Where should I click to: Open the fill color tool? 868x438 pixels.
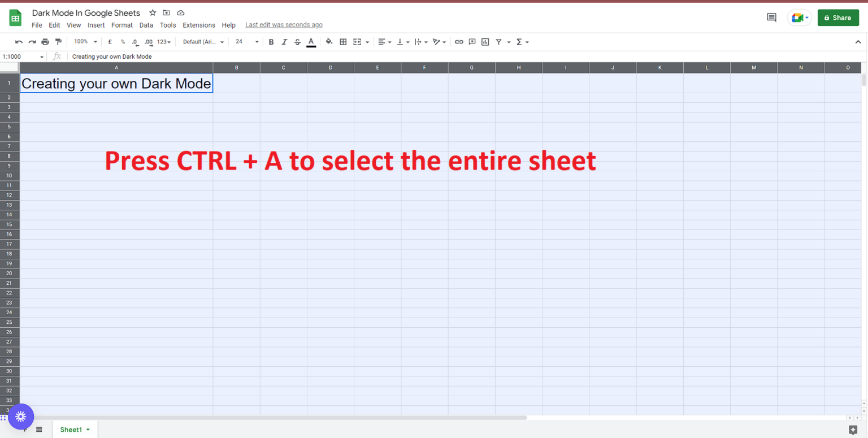click(329, 42)
